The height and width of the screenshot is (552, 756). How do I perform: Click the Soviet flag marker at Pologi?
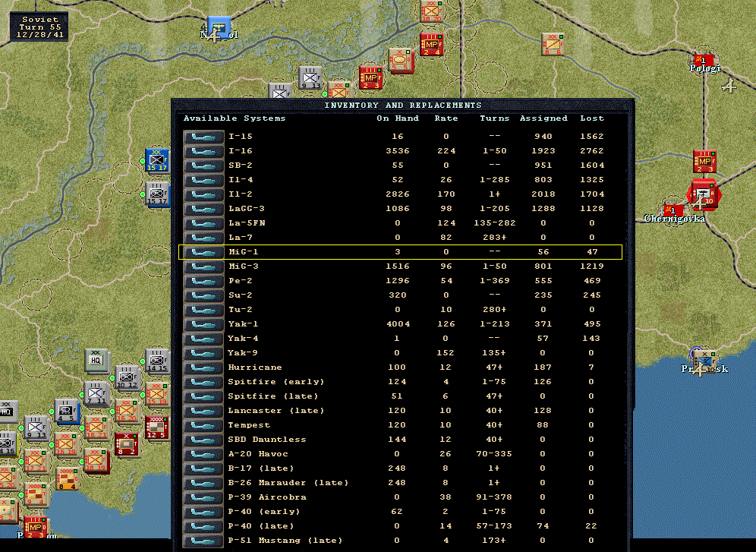[x=704, y=60]
